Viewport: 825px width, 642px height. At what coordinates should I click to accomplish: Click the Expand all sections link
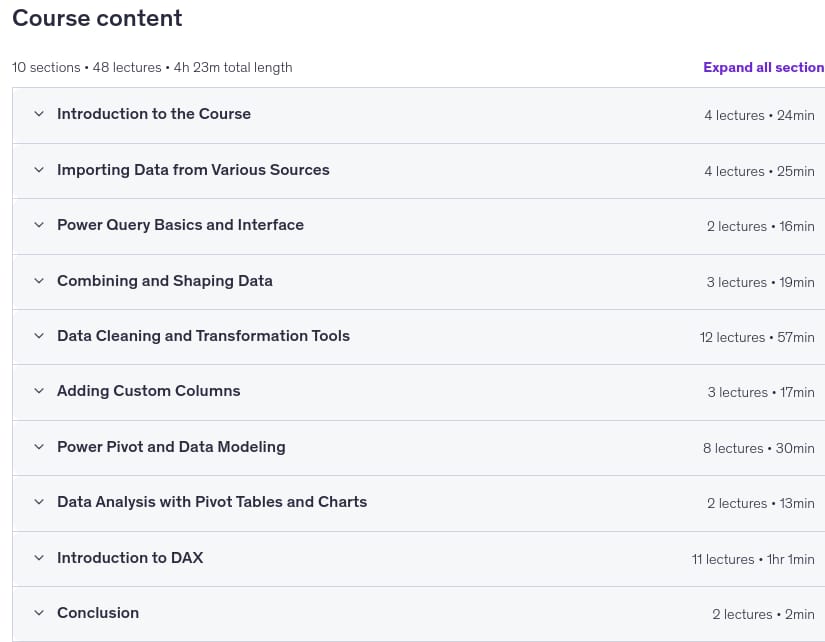[x=764, y=67]
